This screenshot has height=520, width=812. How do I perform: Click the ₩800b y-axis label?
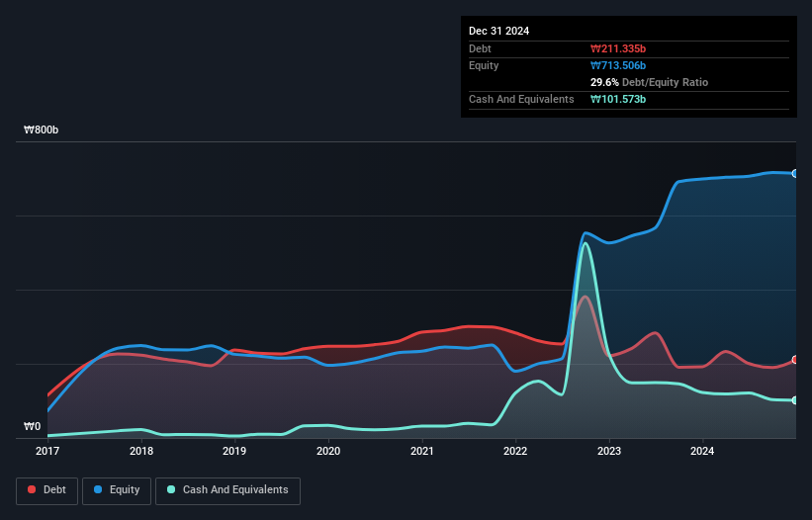click(41, 130)
